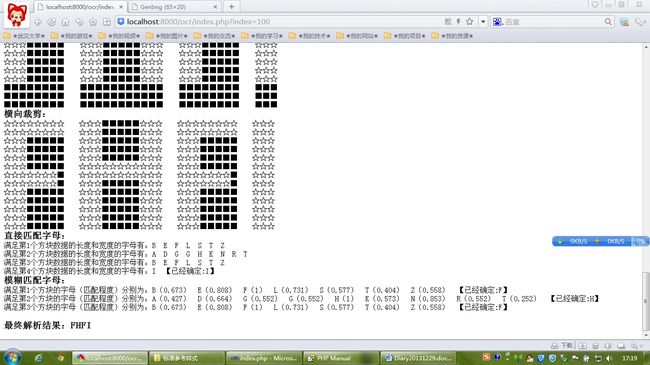Screen dimensions: 650x365
Task: Click the restore closed tab arrow icon
Action: pos(79,22)
